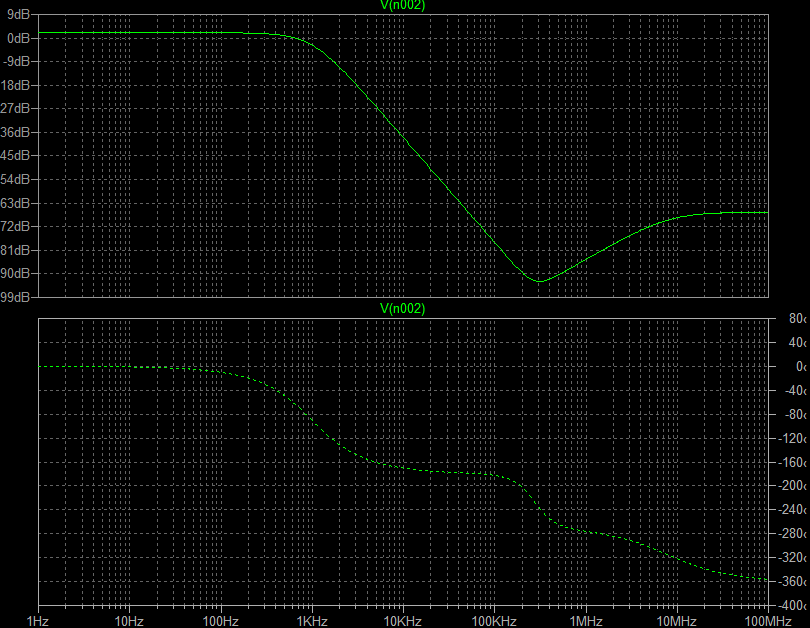Image resolution: width=810 pixels, height=628 pixels.
Task: Click the V(n002) trace label above phase plot
Action: click(403, 309)
